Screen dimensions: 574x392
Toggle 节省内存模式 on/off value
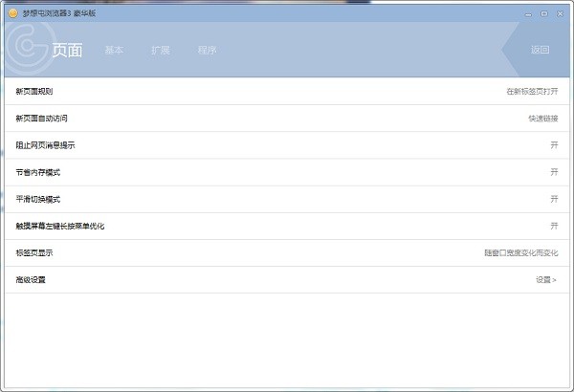pos(553,172)
